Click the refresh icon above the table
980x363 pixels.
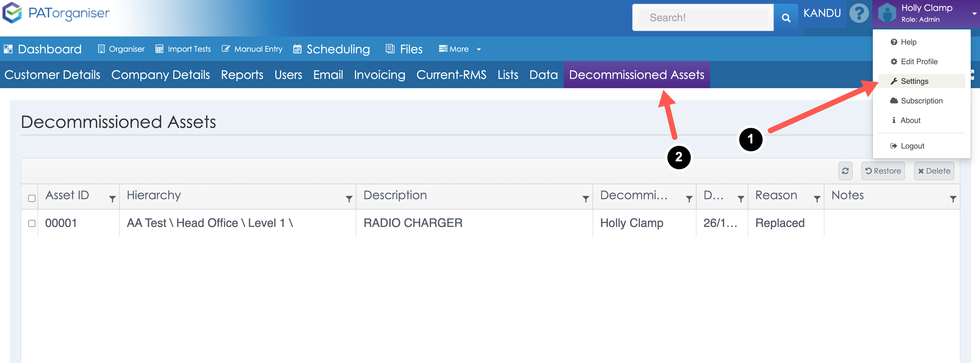(845, 171)
